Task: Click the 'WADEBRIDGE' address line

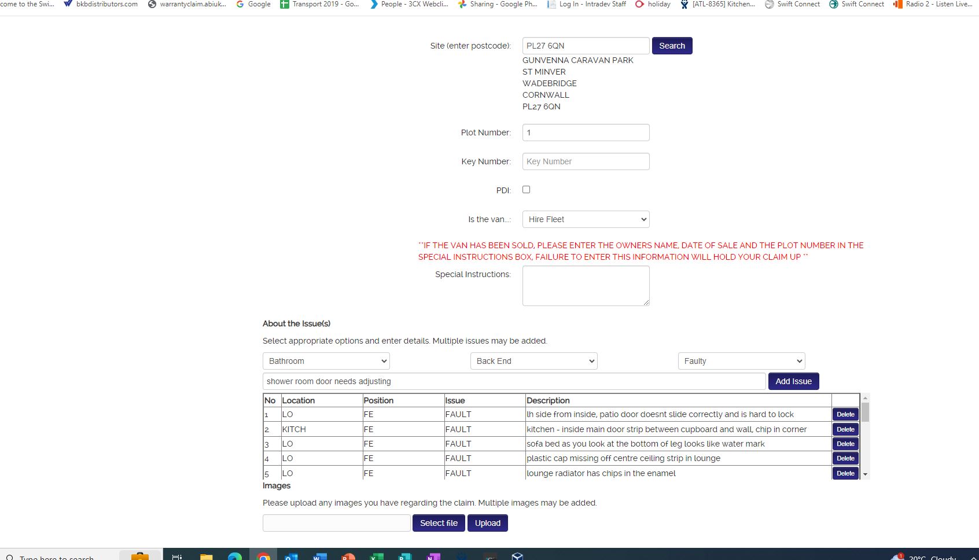Action: pos(549,83)
